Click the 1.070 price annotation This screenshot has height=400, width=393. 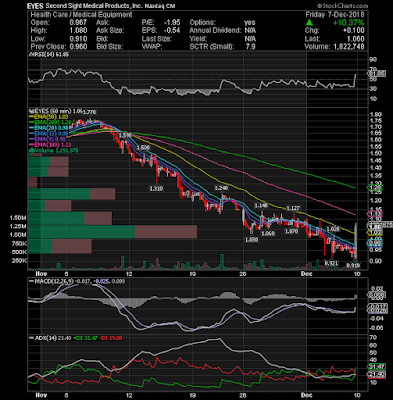291,231
